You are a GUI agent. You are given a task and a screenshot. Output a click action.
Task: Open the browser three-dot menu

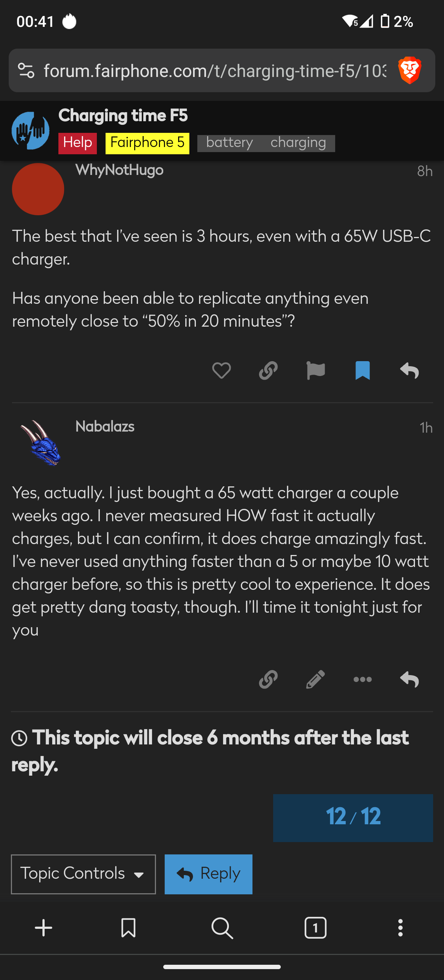pyautogui.click(x=400, y=928)
